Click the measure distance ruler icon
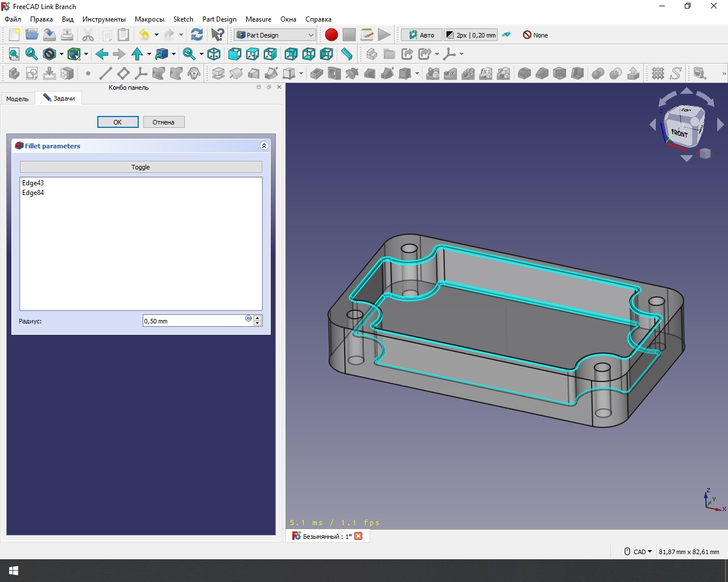Viewport: 728px width, 582px height. pyautogui.click(x=346, y=54)
